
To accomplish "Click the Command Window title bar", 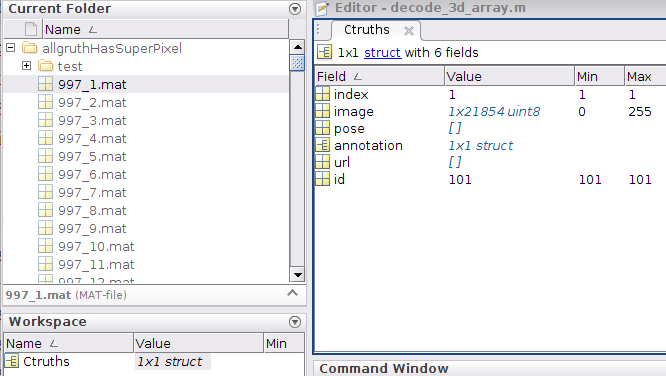I will tap(490, 368).
